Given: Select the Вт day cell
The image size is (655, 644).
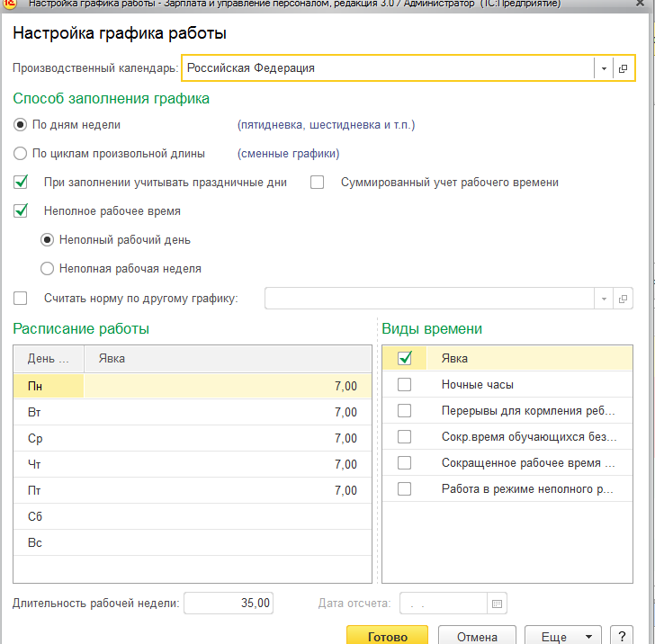Looking at the screenshot, I should point(49,412).
